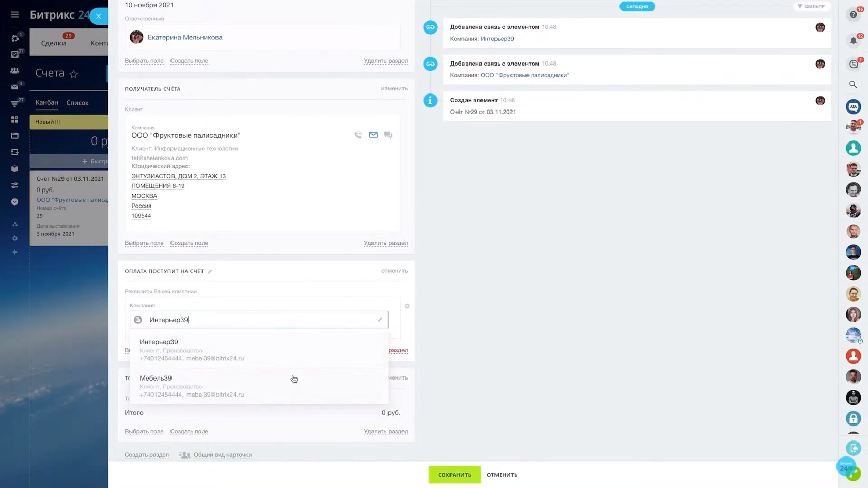Switch to the Канбан view tab
The image size is (868, 488).
(x=47, y=103)
